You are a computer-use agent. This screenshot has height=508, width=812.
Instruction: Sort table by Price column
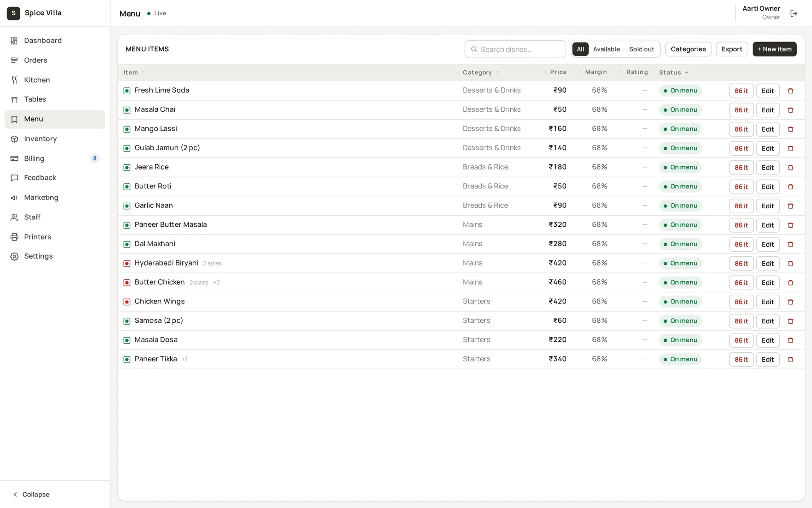click(555, 72)
